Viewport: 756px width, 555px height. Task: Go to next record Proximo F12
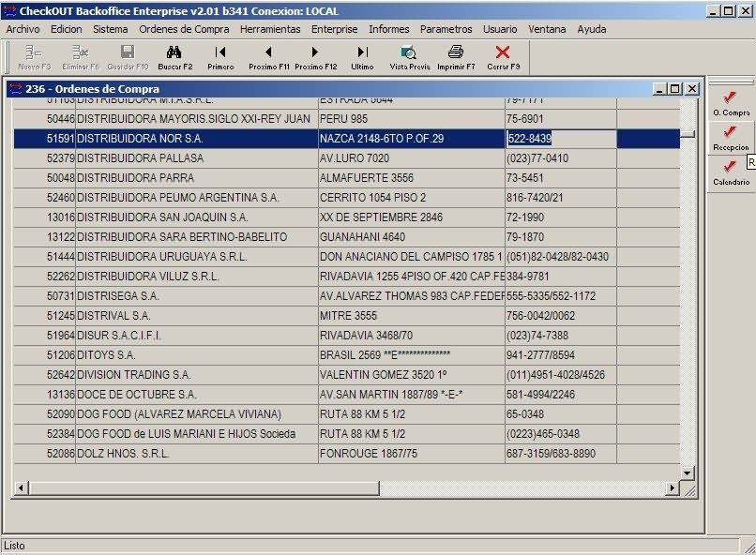[x=315, y=57]
